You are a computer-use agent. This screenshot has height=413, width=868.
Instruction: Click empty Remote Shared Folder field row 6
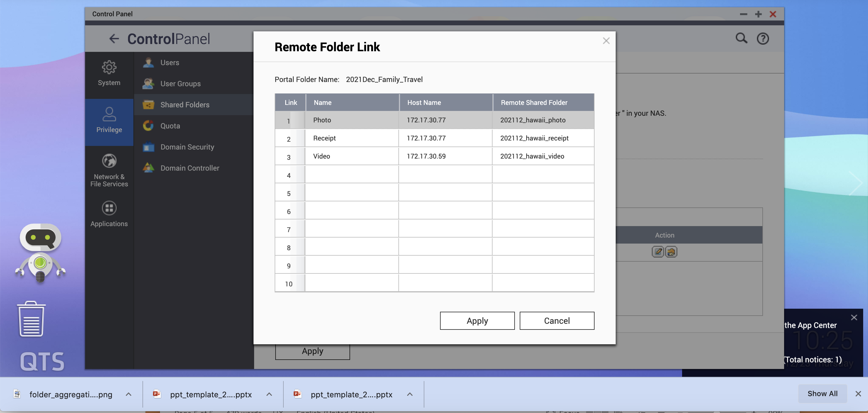click(x=543, y=210)
